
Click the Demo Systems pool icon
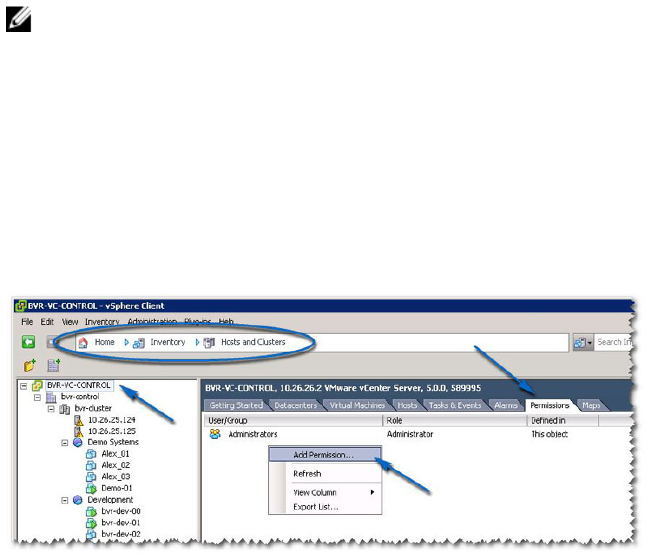click(78, 443)
